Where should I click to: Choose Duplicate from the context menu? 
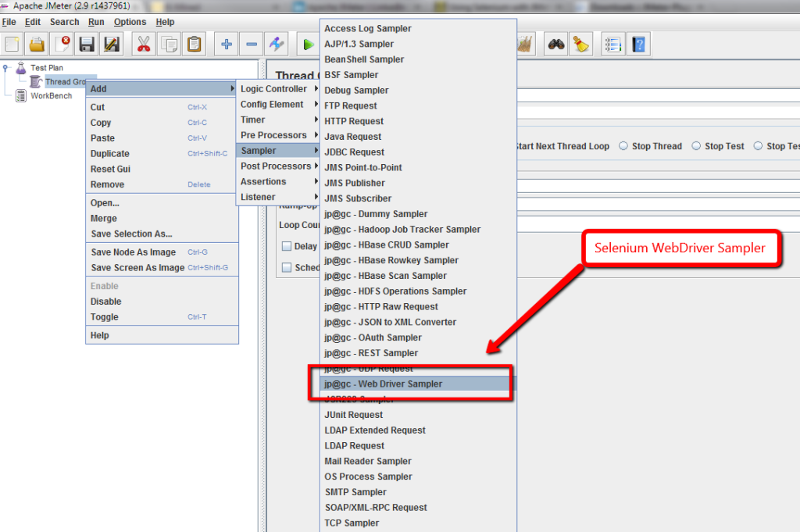[x=162, y=154]
